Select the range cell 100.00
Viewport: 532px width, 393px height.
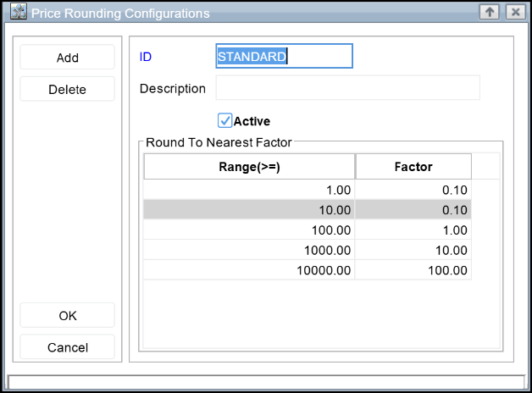pos(249,230)
